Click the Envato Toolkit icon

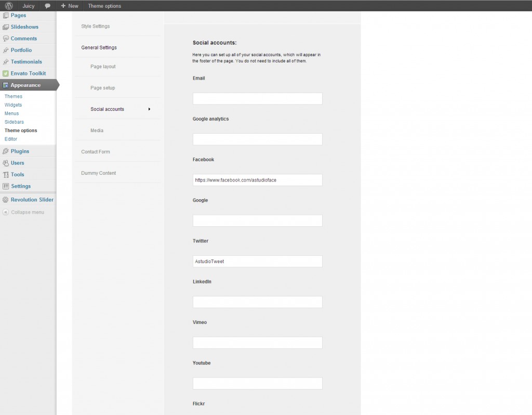click(x=6, y=73)
